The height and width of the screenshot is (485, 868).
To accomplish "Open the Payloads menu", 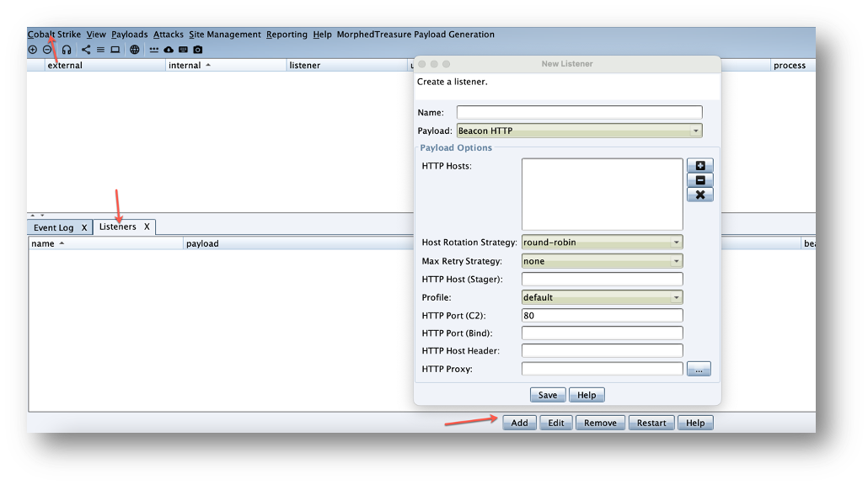I will click(130, 35).
